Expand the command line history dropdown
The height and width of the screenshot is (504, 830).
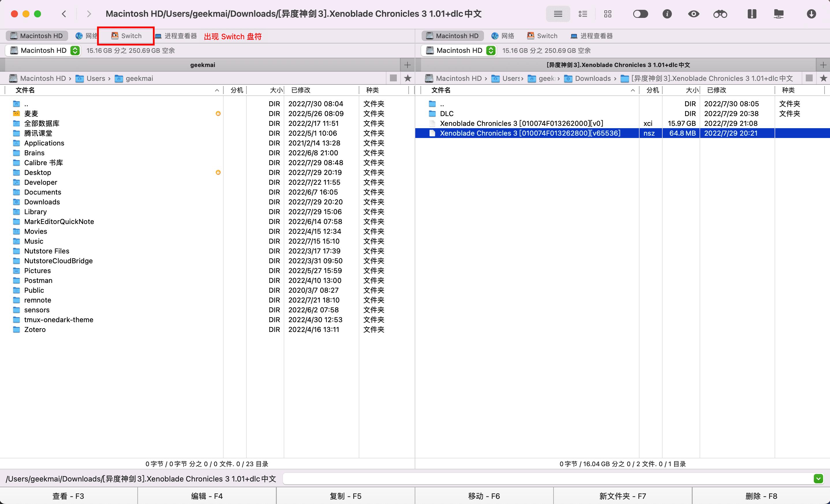tap(818, 478)
